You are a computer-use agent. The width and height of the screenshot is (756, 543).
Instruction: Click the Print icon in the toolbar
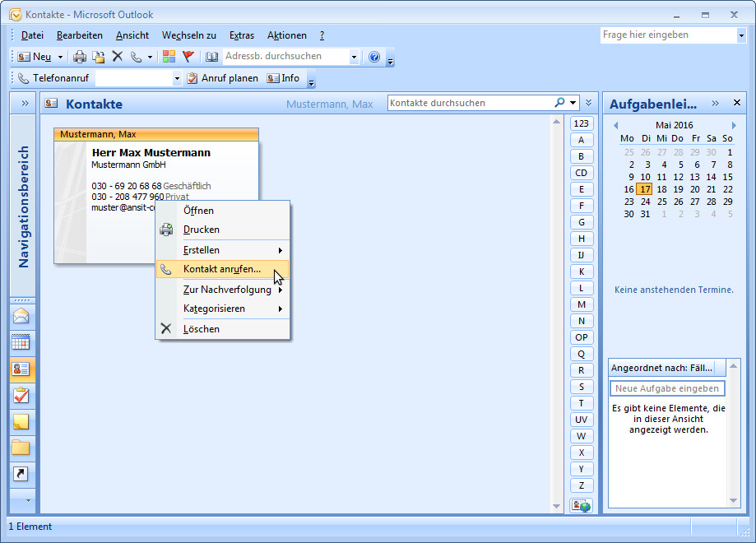[81, 56]
